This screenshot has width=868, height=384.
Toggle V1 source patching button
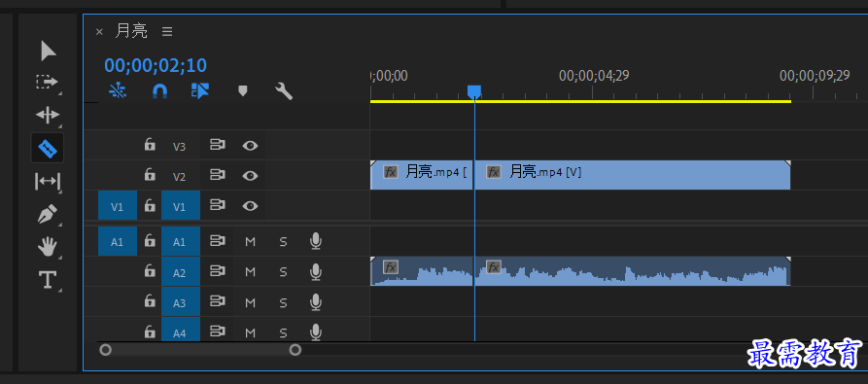pyautogui.click(x=118, y=206)
